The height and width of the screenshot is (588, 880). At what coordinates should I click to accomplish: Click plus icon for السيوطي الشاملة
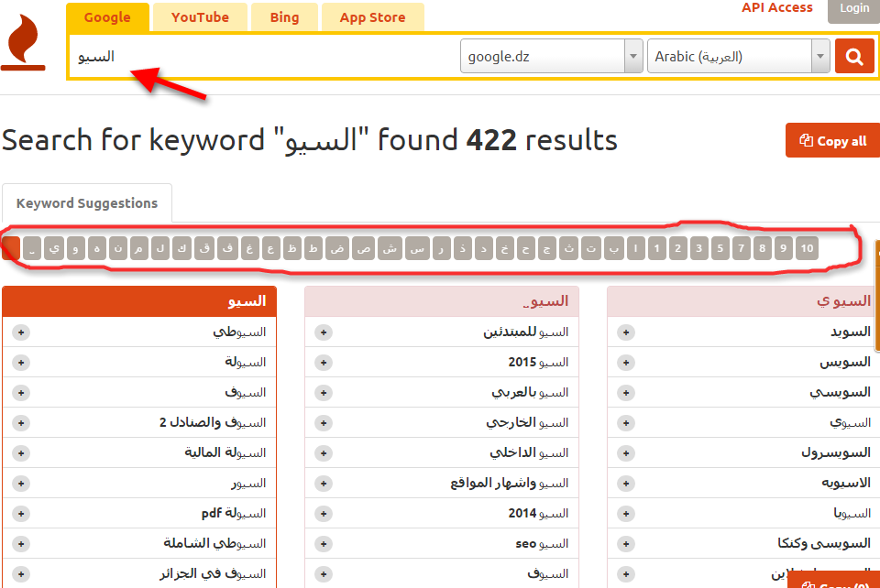click(x=21, y=544)
